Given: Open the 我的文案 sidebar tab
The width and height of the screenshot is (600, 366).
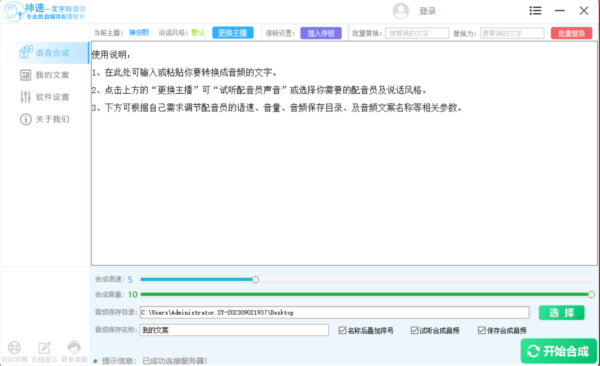Looking at the screenshot, I should pyautogui.click(x=45, y=75).
